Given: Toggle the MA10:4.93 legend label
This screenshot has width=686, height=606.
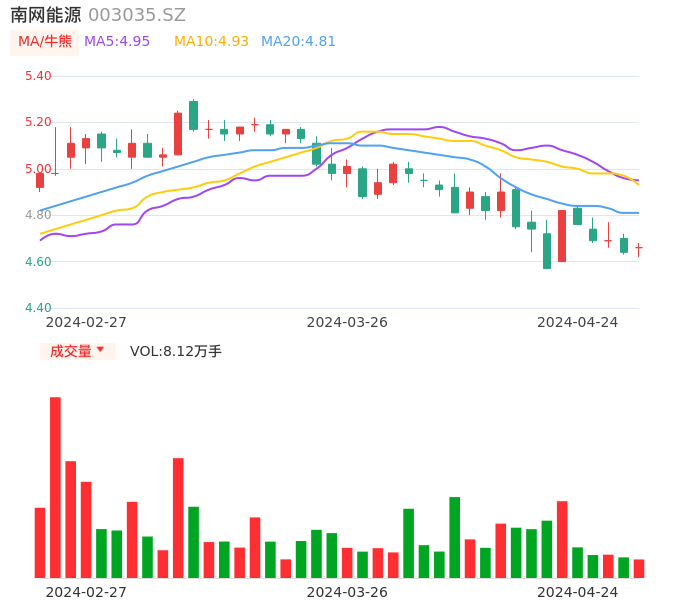Looking at the screenshot, I should (x=211, y=42).
